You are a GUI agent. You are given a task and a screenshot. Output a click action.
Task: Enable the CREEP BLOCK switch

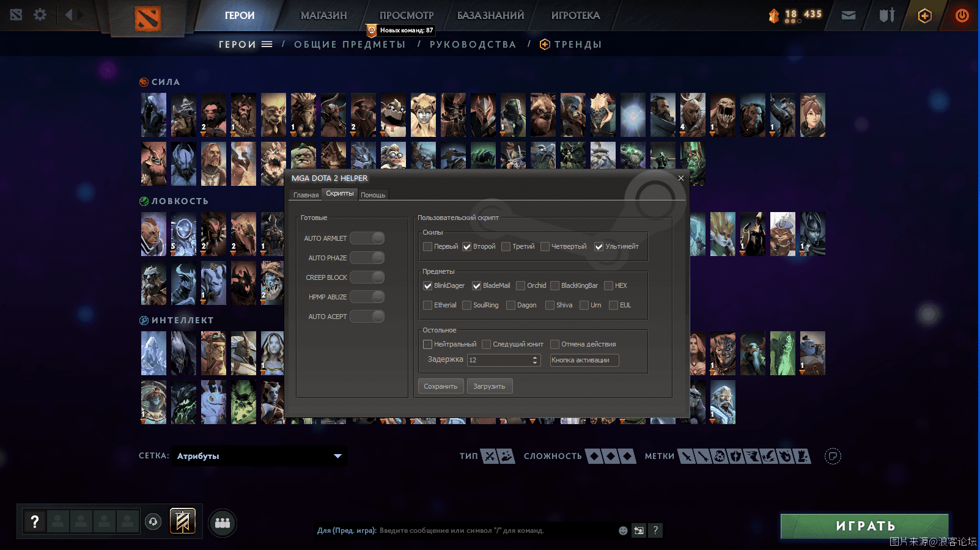tap(367, 277)
